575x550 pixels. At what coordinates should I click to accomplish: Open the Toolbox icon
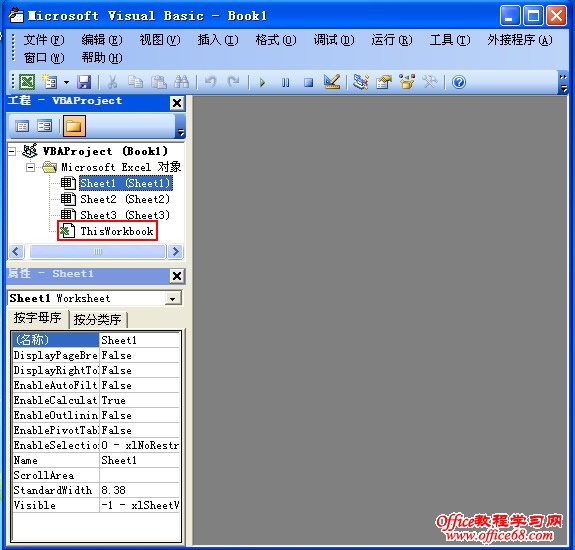pos(429,82)
